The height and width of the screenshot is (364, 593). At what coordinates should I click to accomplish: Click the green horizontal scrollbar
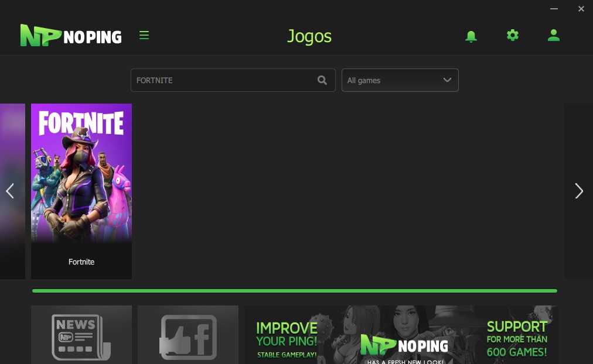pos(295,291)
